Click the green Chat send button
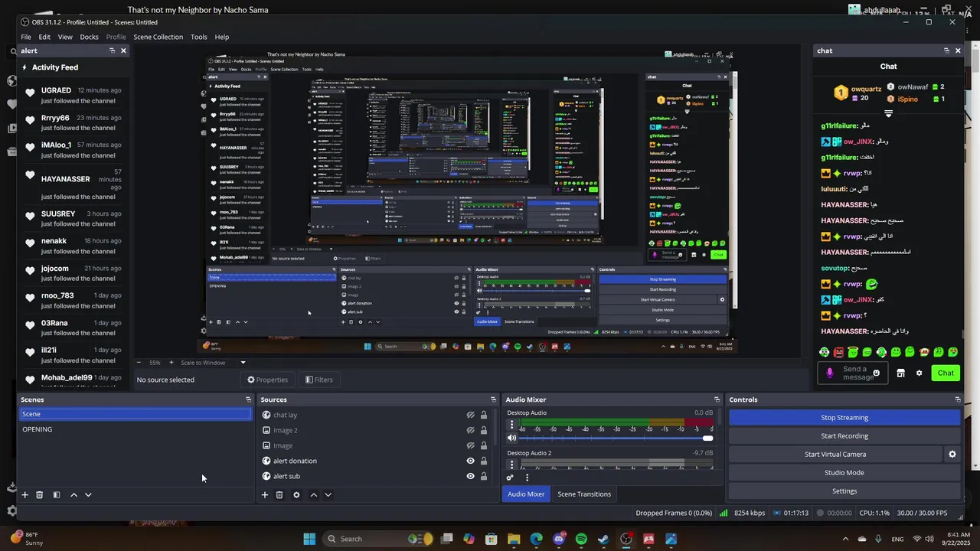Screen dimensions: 980x551 point(946,373)
